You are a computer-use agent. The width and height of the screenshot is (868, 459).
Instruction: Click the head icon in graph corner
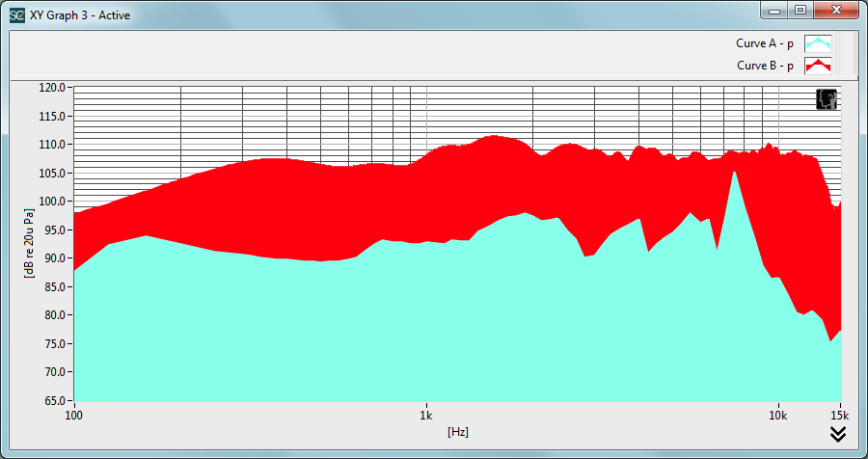point(827,99)
